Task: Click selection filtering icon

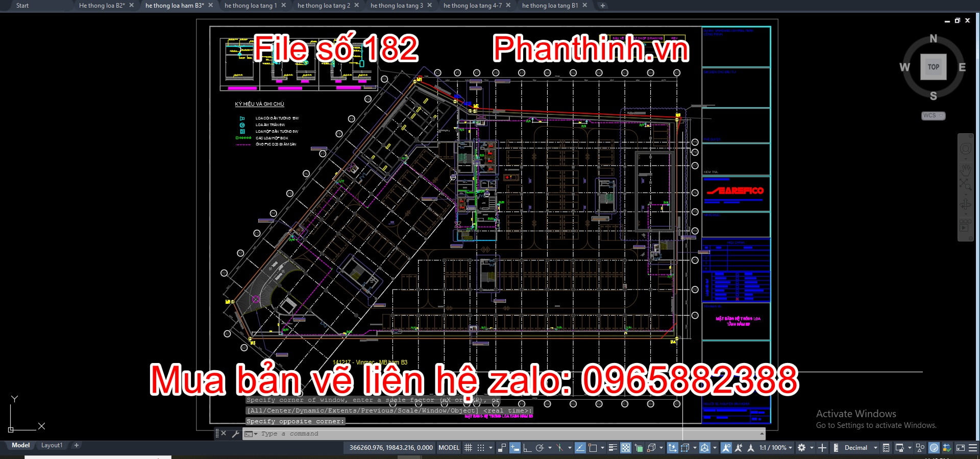Action: (x=685, y=448)
